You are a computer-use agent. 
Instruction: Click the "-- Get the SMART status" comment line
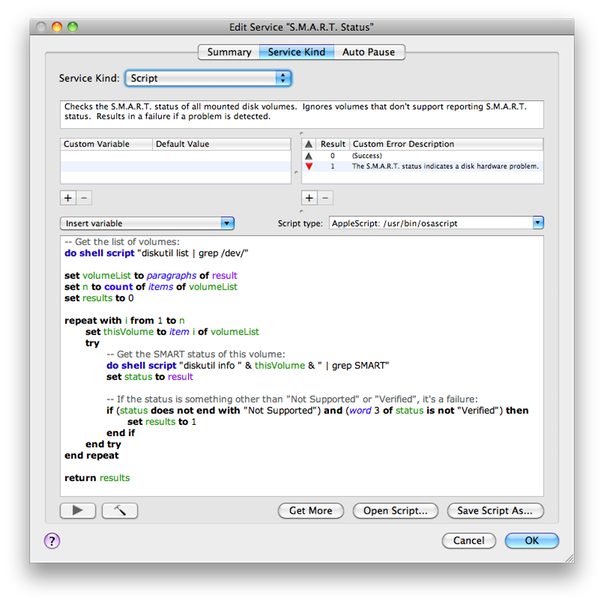pos(196,354)
